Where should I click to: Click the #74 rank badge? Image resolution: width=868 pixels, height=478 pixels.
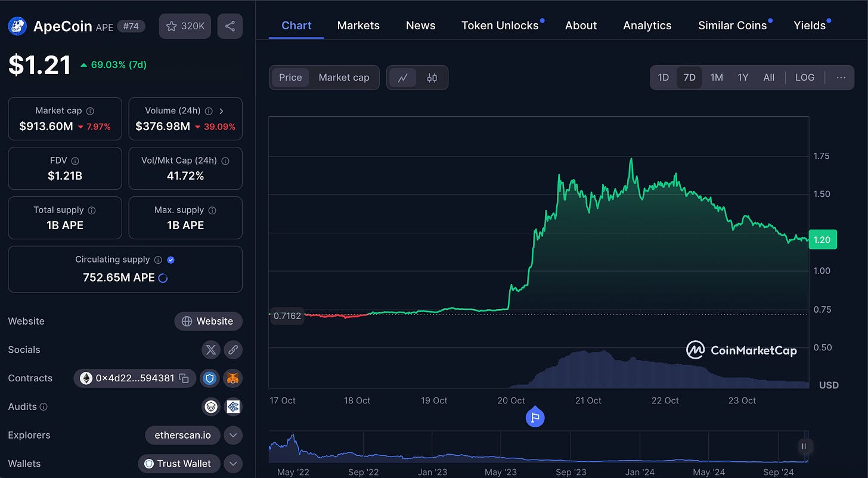point(131,26)
